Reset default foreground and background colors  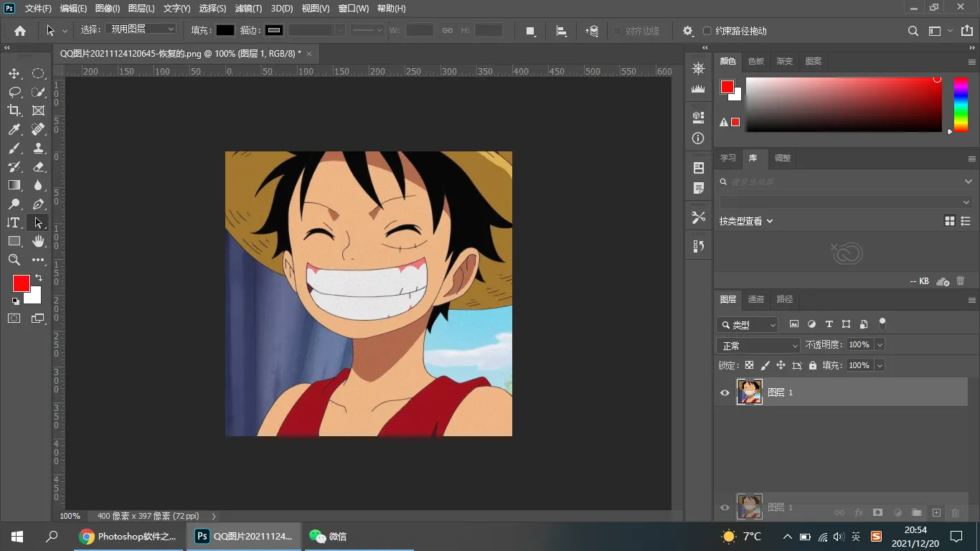click(16, 301)
